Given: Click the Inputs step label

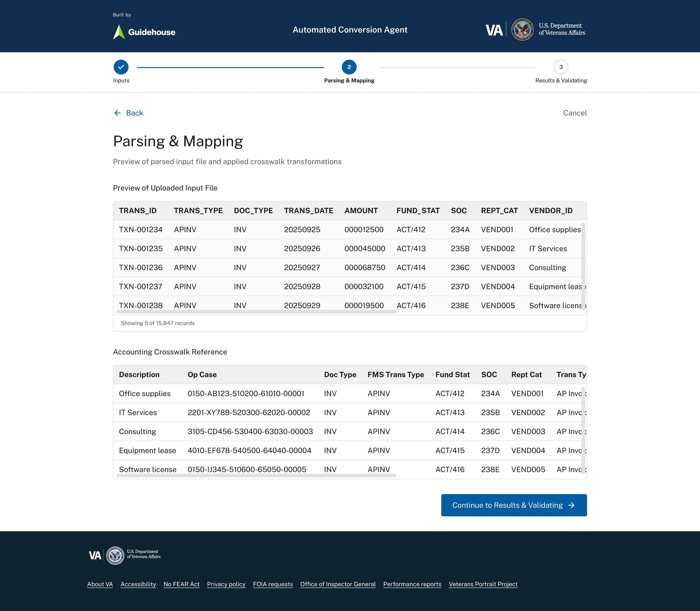Looking at the screenshot, I should point(121,81).
